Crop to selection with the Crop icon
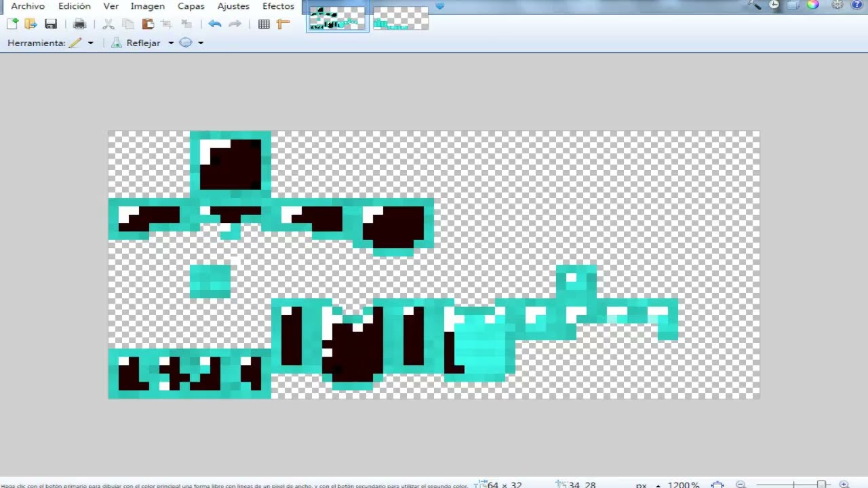This screenshot has width=868, height=488. coord(167,24)
